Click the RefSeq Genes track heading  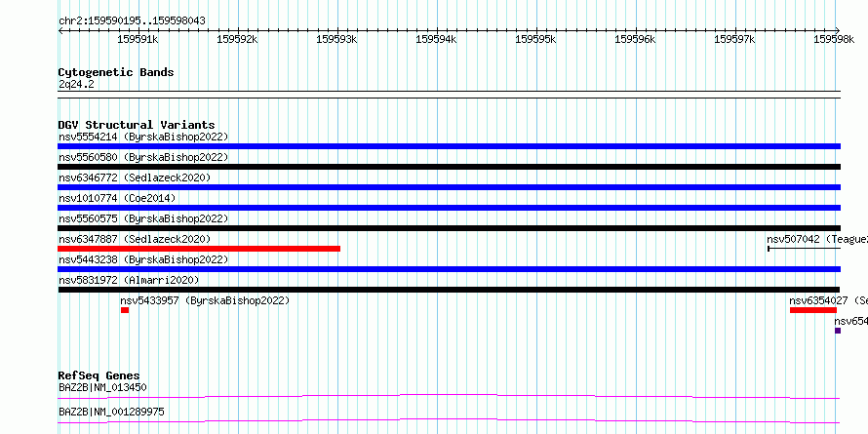tap(99, 376)
